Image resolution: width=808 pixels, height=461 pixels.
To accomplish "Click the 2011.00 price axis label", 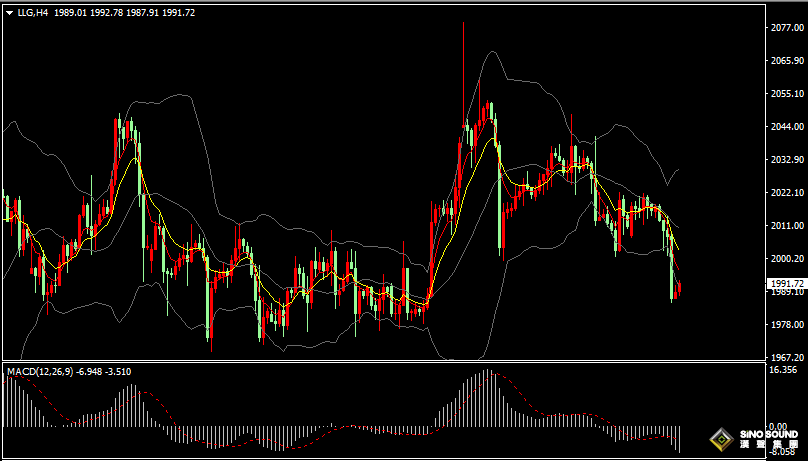I will (785, 226).
